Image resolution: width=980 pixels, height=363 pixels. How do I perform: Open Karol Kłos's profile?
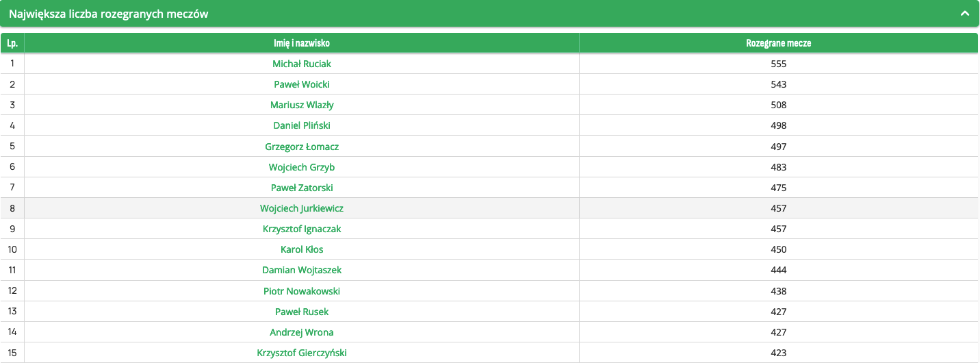click(x=302, y=249)
